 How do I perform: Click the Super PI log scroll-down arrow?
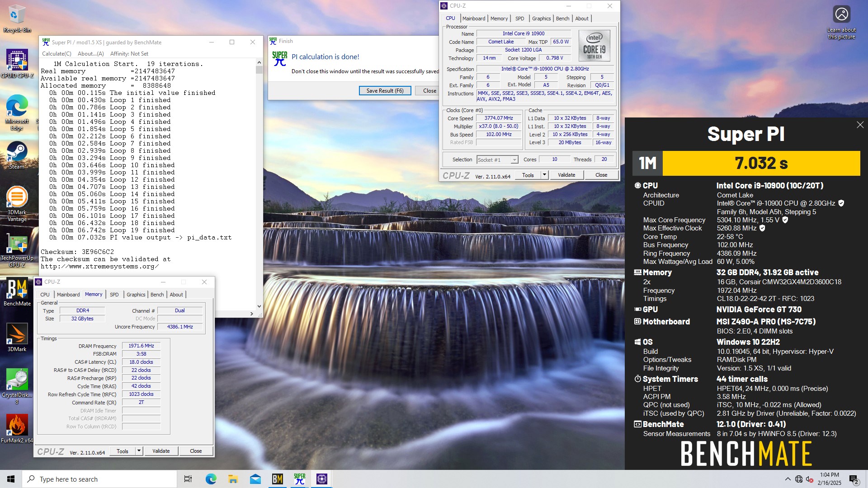click(x=259, y=306)
